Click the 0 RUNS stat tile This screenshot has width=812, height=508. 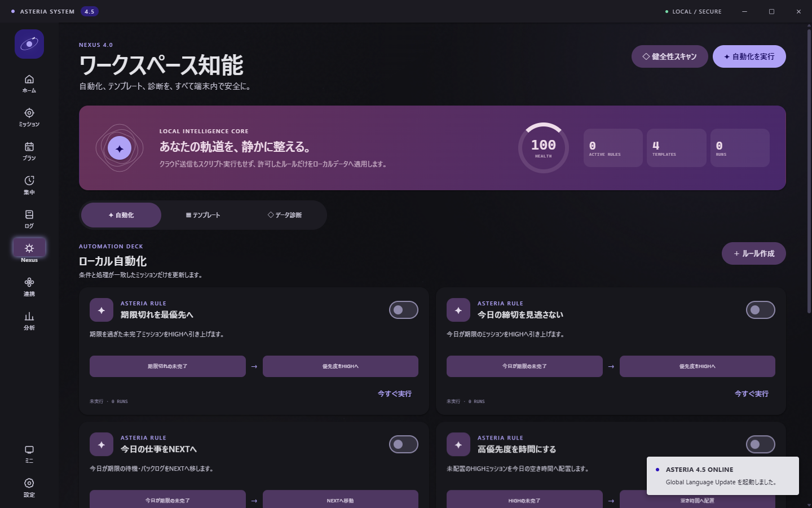(x=740, y=148)
